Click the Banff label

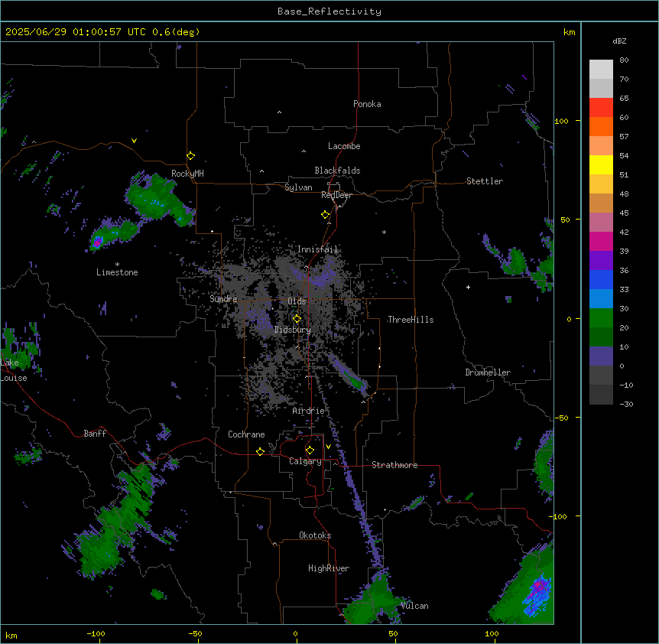(x=95, y=434)
